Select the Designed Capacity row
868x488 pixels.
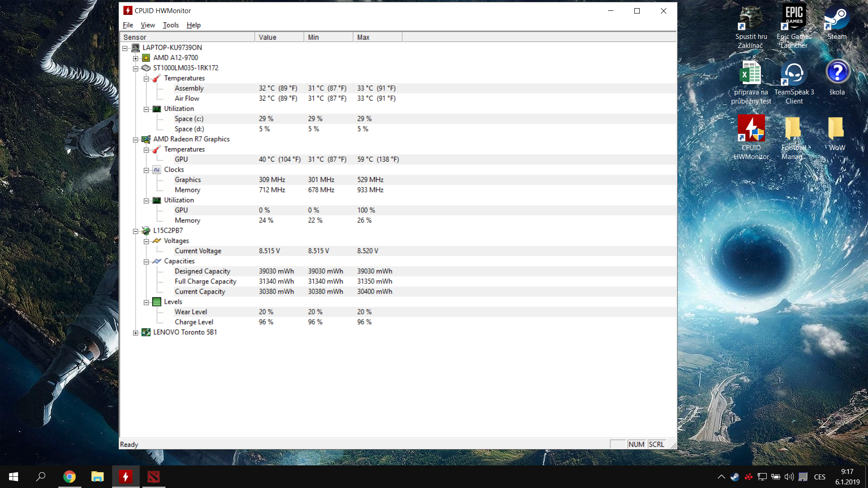[x=202, y=271]
